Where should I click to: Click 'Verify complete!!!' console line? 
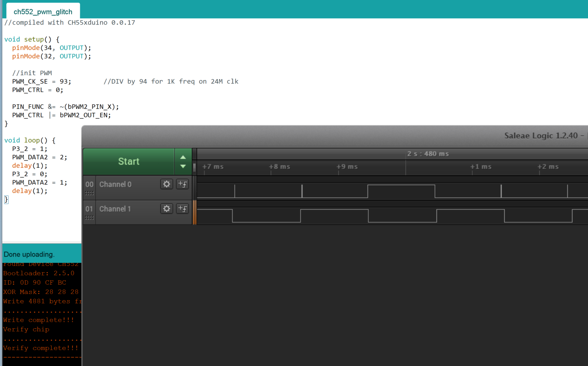click(40, 348)
